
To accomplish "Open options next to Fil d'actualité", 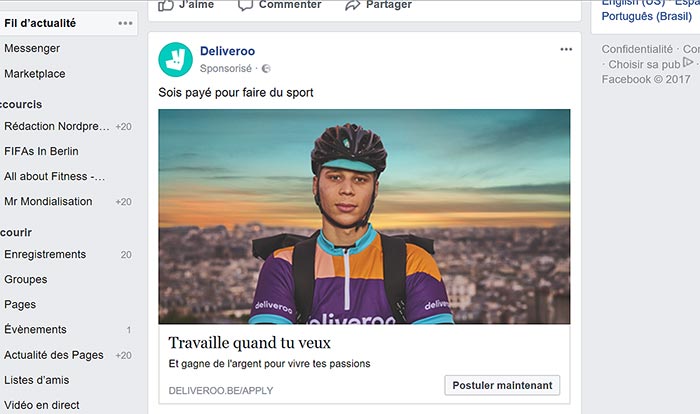I will coord(125,22).
